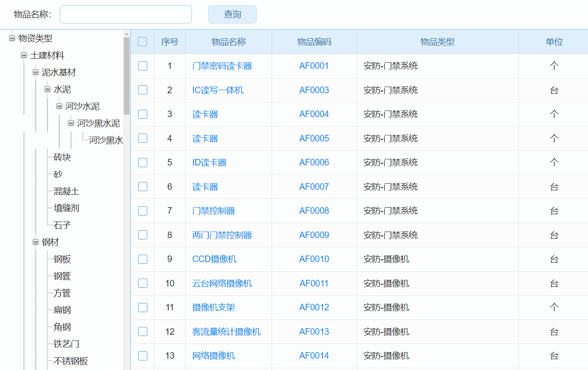Select 混凝土 in the category tree
This screenshot has height=370, width=588.
(66, 191)
